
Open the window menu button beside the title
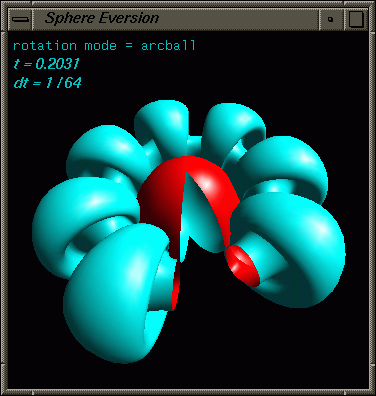(20, 19)
